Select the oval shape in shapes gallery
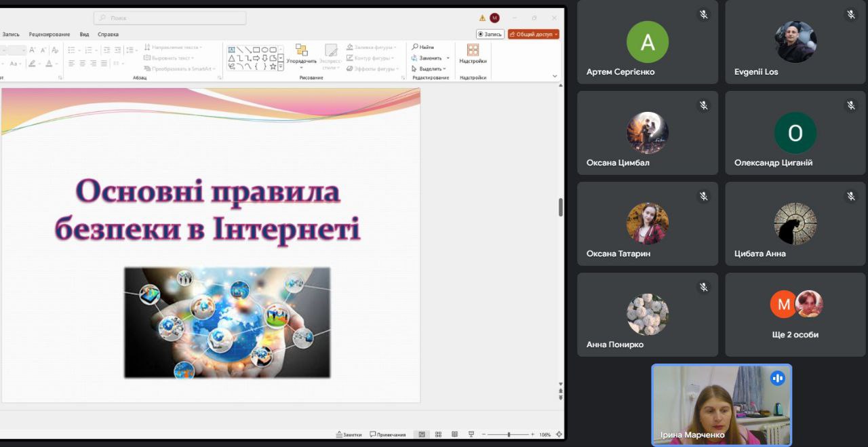The width and height of the screenshot is (868, 447). coord(264,50)
